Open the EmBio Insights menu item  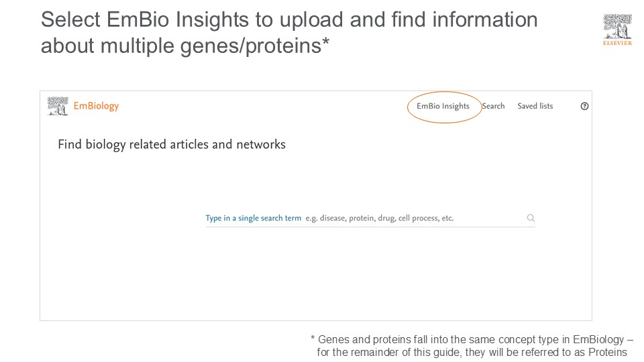(x=443, y=106)
